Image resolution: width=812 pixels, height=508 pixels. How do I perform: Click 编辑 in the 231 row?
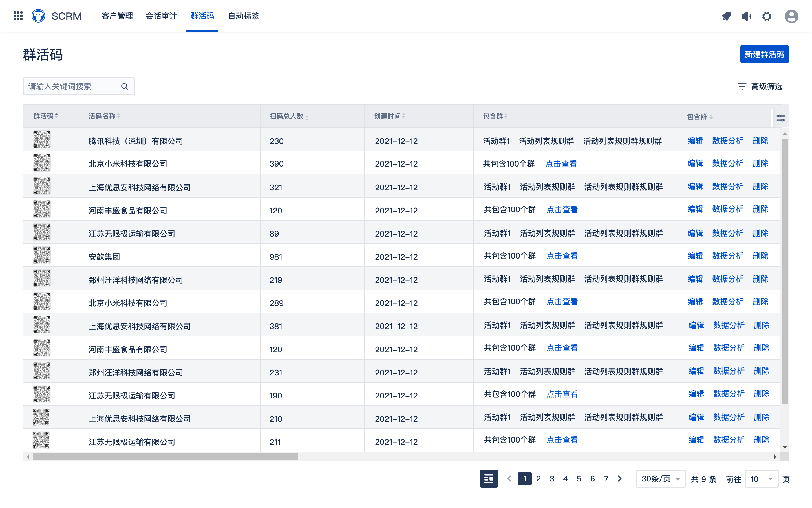696,371
